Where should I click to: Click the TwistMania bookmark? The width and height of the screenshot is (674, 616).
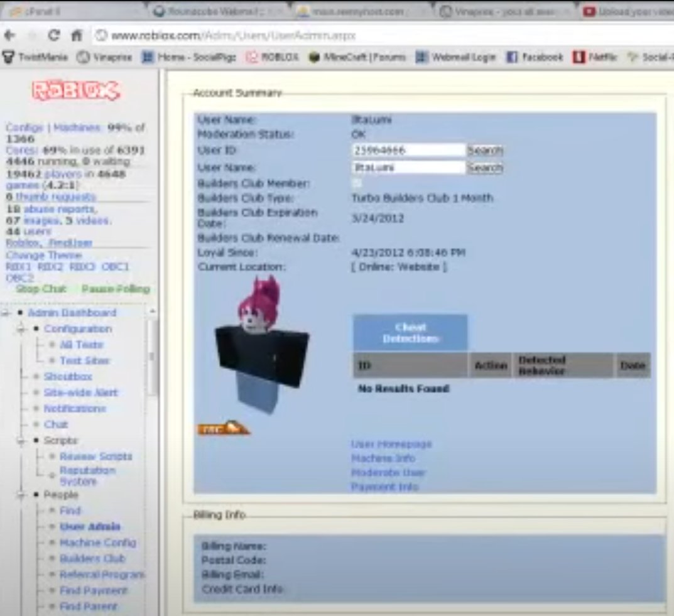pyautogui.click(x=35, y=57)
